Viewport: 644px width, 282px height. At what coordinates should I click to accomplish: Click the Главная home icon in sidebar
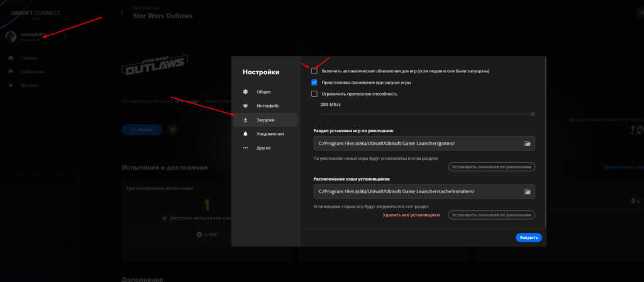[x=11, y=58]
